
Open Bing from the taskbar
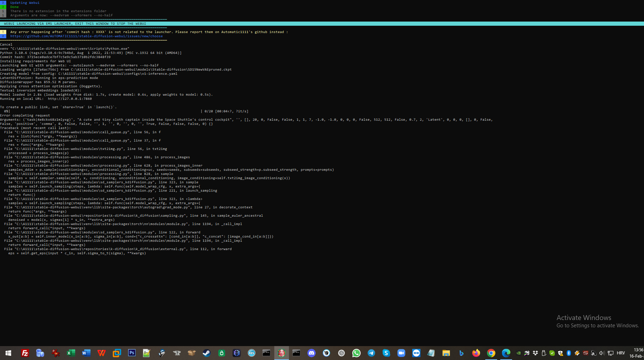click(461, 353)
